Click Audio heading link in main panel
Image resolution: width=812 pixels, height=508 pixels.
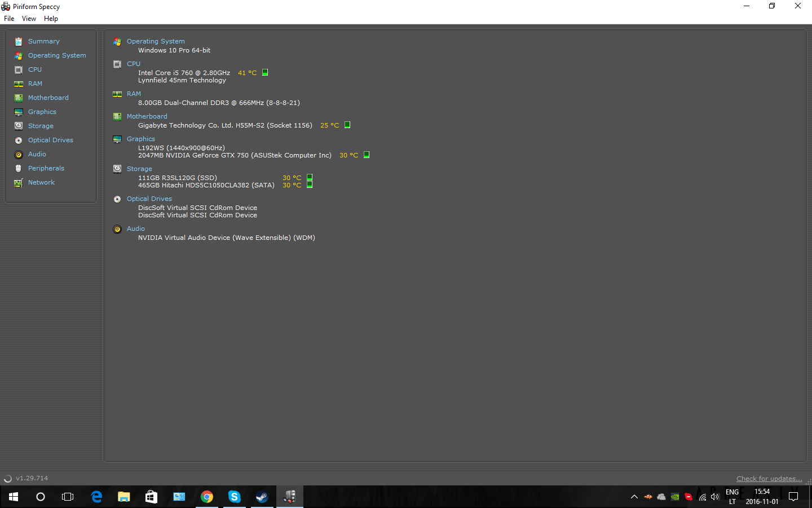(136, 229)
